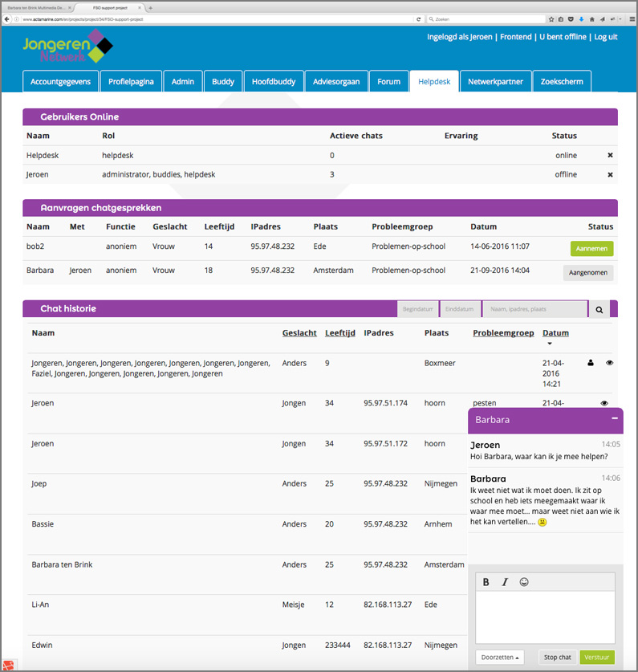Click the Begindatum date field
Image resolution: width=638 pixels, height=672 pixels.
pyautogui.click(x=417, y=309)
